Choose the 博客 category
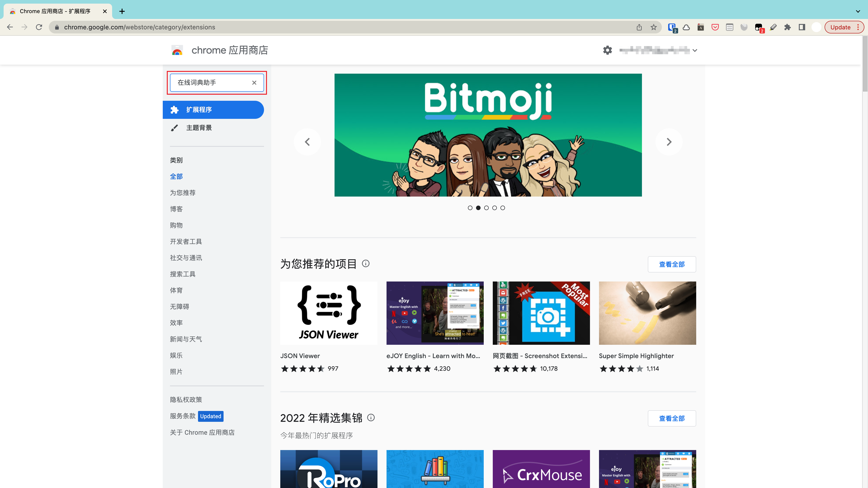This screenshot has width=868, height=488. pos(176,209)
